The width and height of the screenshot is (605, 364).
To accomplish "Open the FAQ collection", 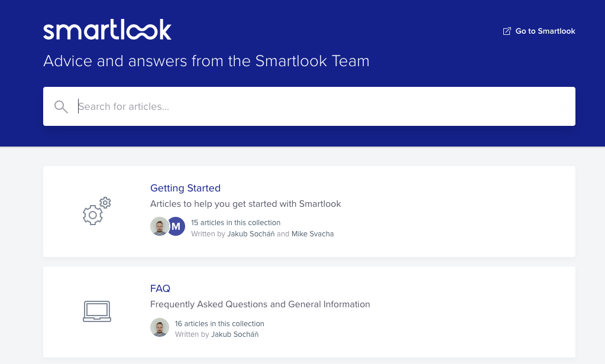I will click(160, 288).
